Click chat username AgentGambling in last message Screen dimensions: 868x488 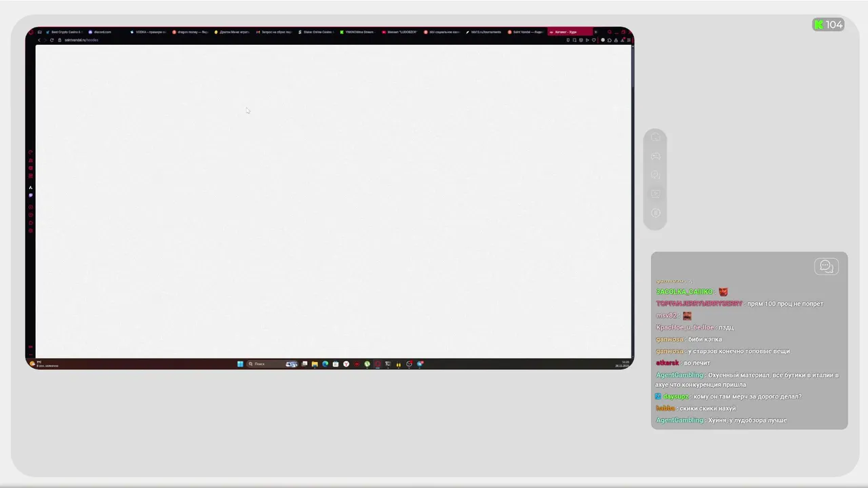click(x=679, y=420)
